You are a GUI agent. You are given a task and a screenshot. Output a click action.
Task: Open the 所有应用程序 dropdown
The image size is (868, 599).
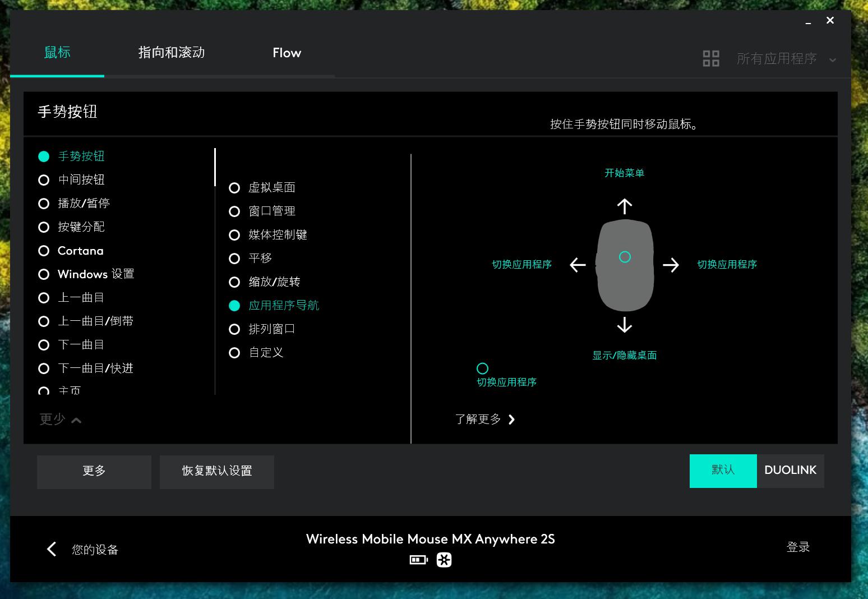[777, 58]
